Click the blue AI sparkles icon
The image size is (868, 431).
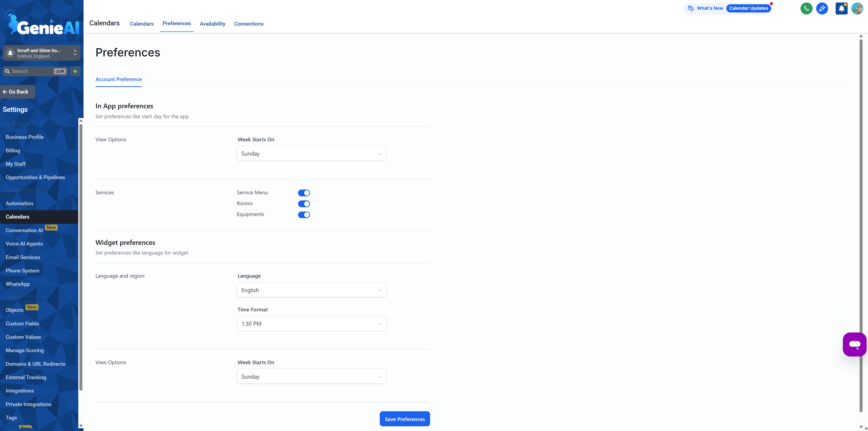tap(822, 8)
